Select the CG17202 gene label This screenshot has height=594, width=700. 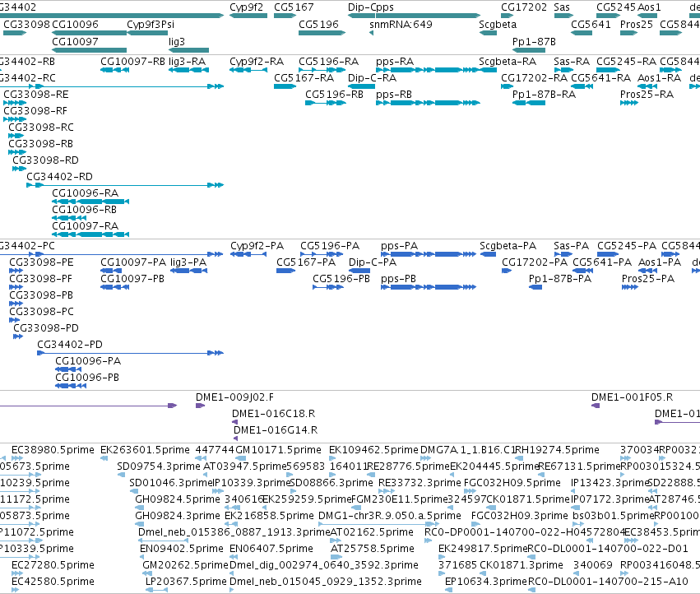coord(524,7)
